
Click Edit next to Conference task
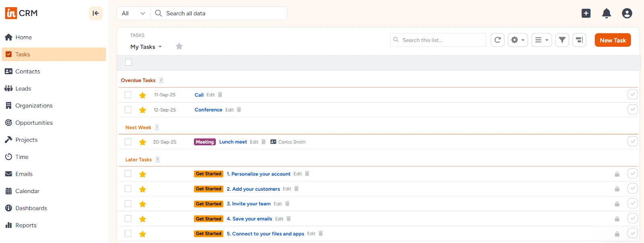[x=229, y=110]
